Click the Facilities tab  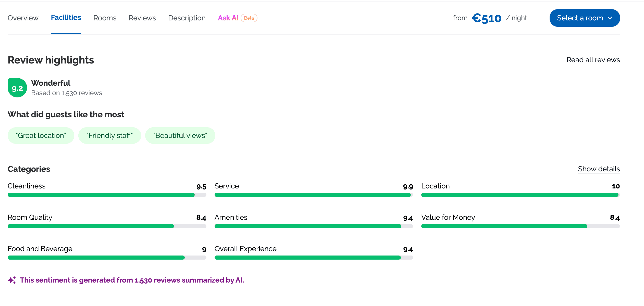tap(66, 17)
